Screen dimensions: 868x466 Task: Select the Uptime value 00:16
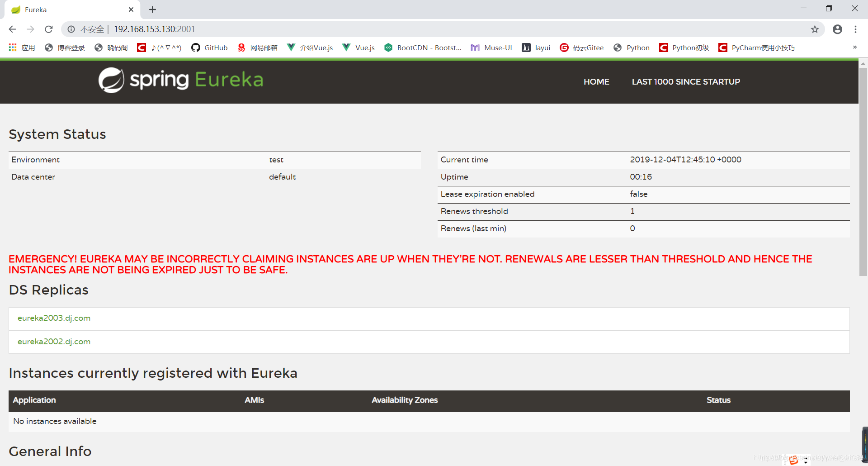[x=641, y=177]
